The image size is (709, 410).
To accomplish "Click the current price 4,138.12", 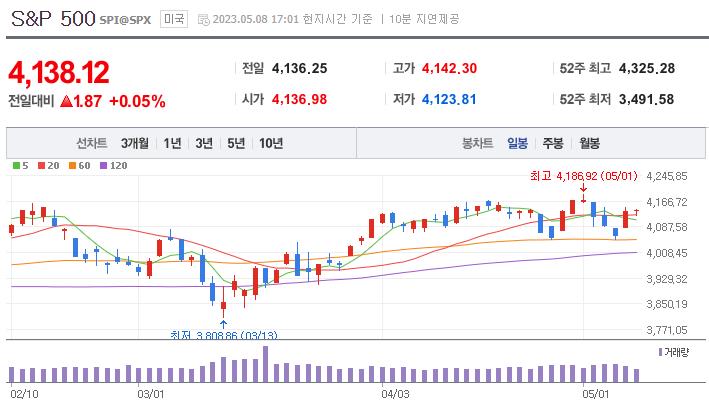I will coord(59,72).
